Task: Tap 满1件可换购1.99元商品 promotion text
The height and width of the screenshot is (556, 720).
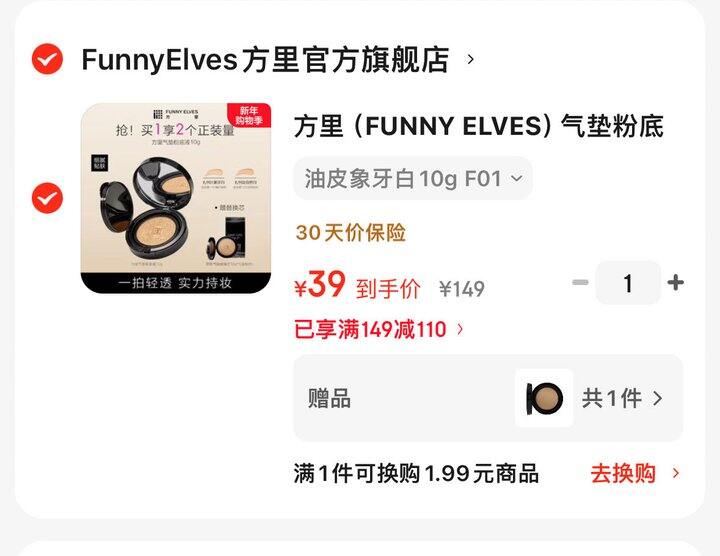Action: pyautogui.click(x=416, y=473)
